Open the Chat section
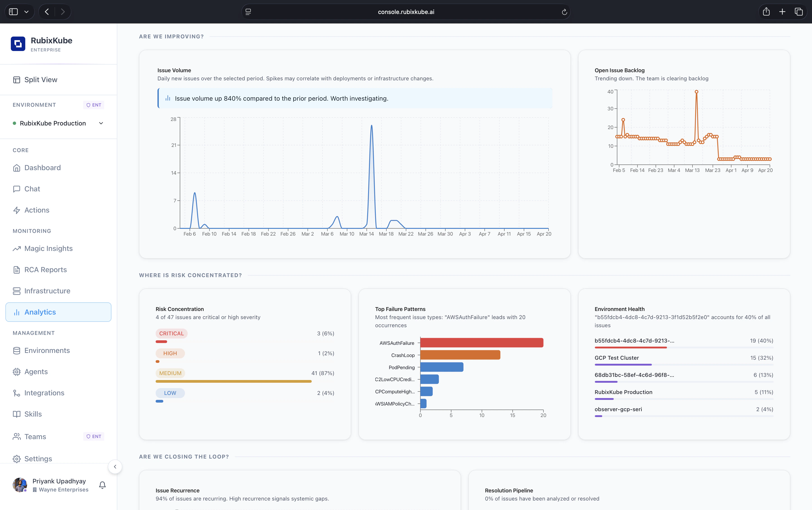Viewport: 812px width, 510px height. tap(32, 189)
